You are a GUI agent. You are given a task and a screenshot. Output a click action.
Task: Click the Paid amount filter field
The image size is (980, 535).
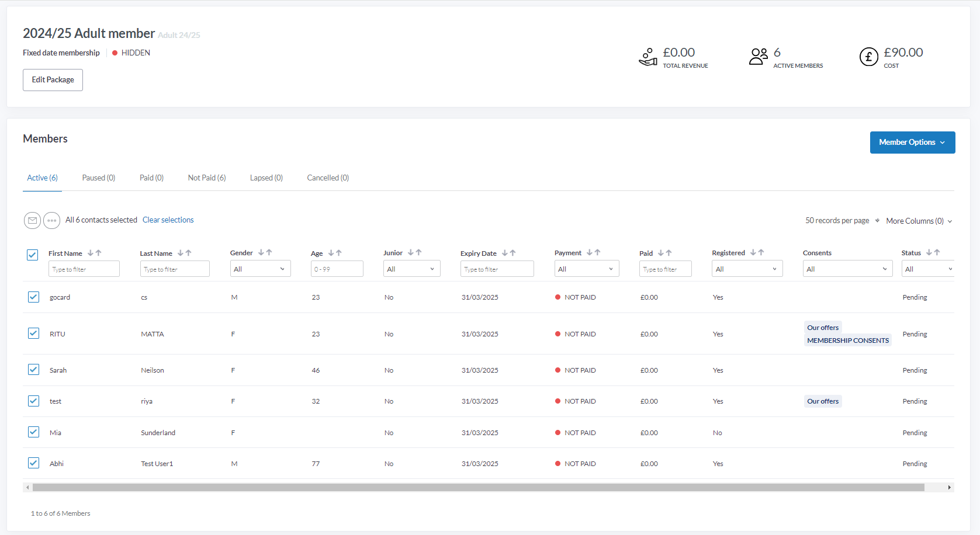click(666, 269)
